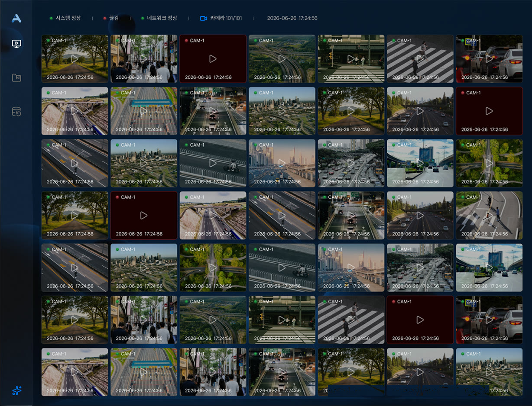The height and width of the screenshot is (406, 532).
Task: Open the congested traffic thumbnail in the fifth row
Action: (420, 267)
